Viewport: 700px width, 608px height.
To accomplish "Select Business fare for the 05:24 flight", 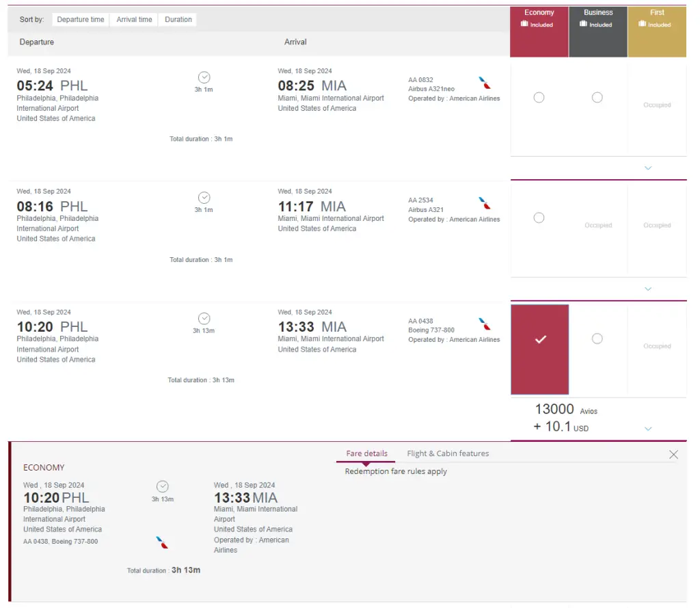I will point(597,98).
